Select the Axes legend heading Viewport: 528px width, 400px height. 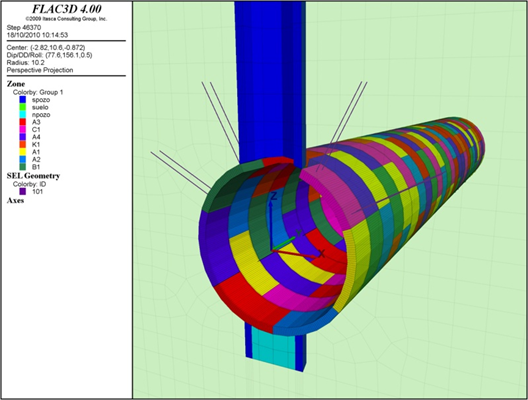pyautogui.click(x=15, y=200)
